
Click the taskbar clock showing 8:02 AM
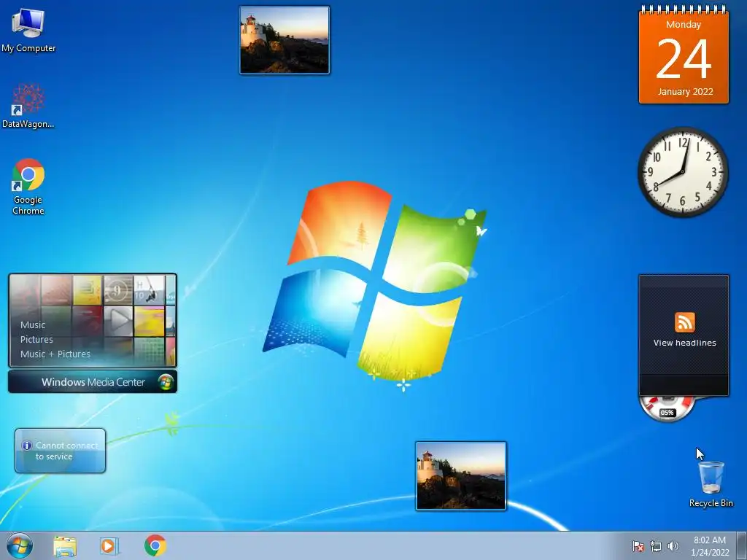pos(710,546)
